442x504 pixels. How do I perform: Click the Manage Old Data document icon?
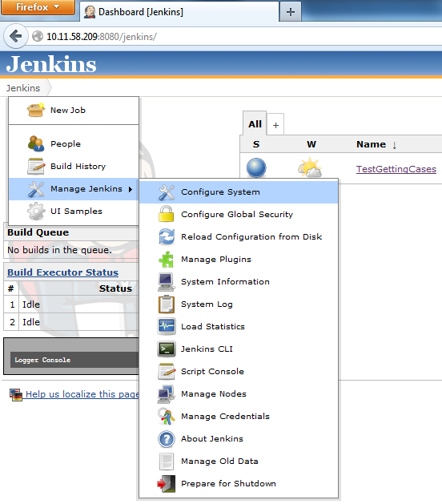click(x=167, y=462)
